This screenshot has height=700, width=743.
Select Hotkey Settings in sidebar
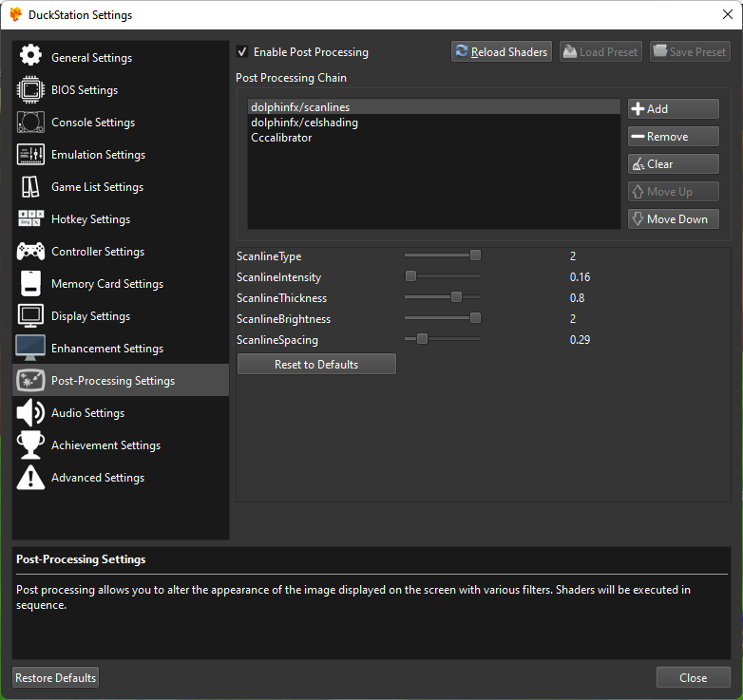click(121, 218)
